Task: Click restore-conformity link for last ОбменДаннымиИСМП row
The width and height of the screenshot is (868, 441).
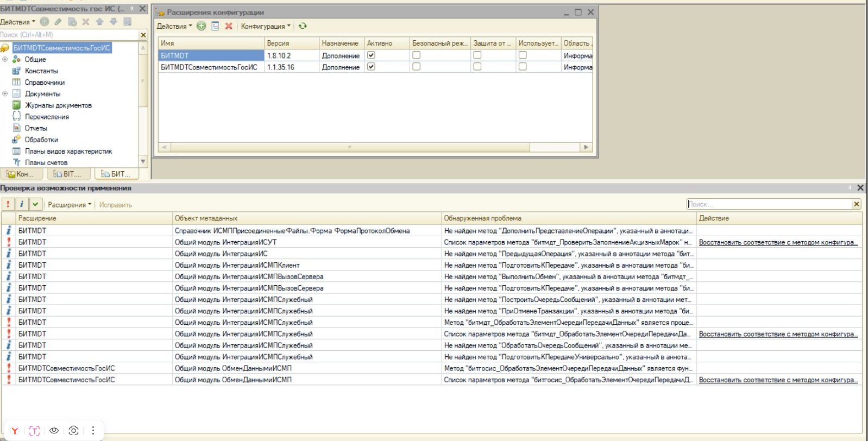Action: coord(778,380)
